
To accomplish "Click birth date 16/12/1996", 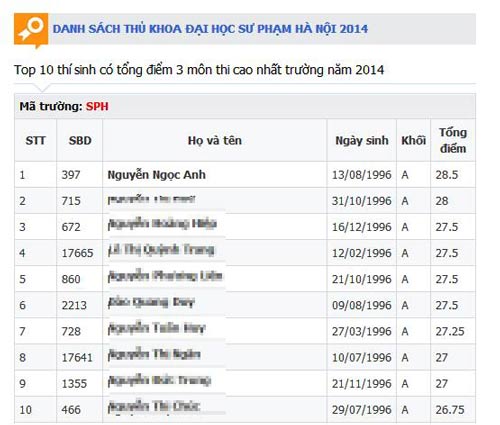I will [361, 227].
